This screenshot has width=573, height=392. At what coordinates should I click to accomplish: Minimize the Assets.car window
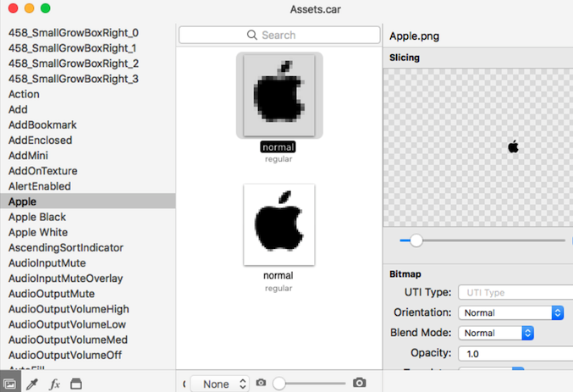30,8
